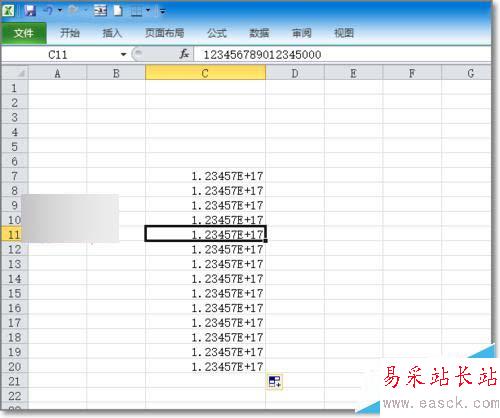Viewport: 500px width, 418px height.
Task: Open the 审阅 ribbon tab
Action: tap(302, 33)
